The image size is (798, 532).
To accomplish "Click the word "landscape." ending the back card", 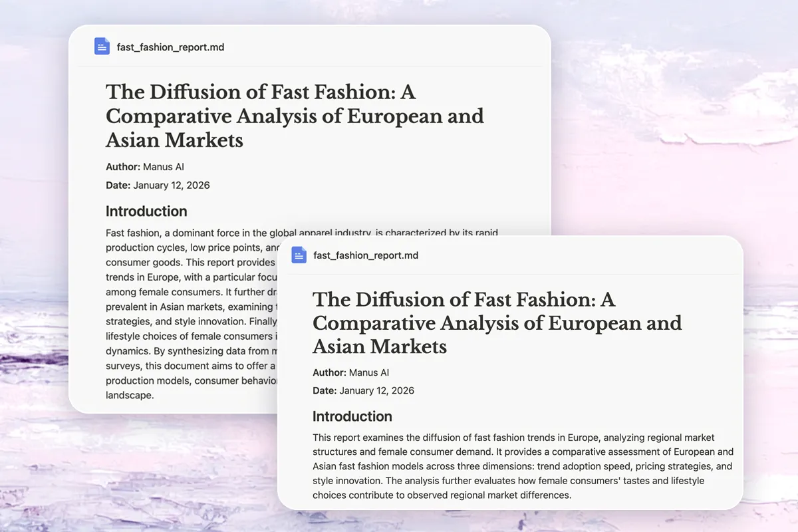I will click(x=130, y=395).
